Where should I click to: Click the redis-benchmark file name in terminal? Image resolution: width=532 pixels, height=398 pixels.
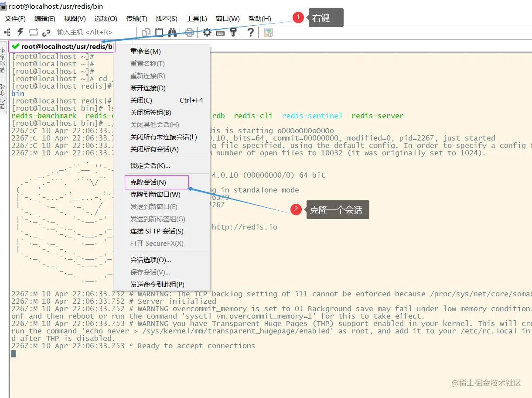[44, 116]
